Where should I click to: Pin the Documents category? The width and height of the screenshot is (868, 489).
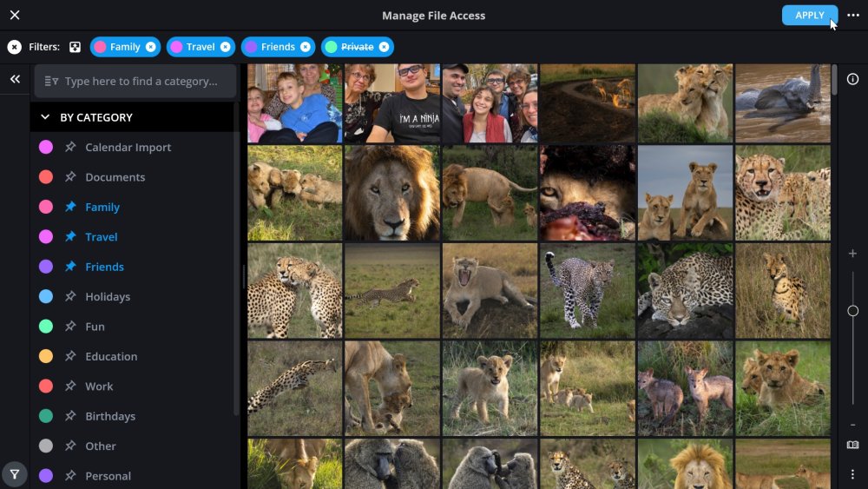coord(70,177)
